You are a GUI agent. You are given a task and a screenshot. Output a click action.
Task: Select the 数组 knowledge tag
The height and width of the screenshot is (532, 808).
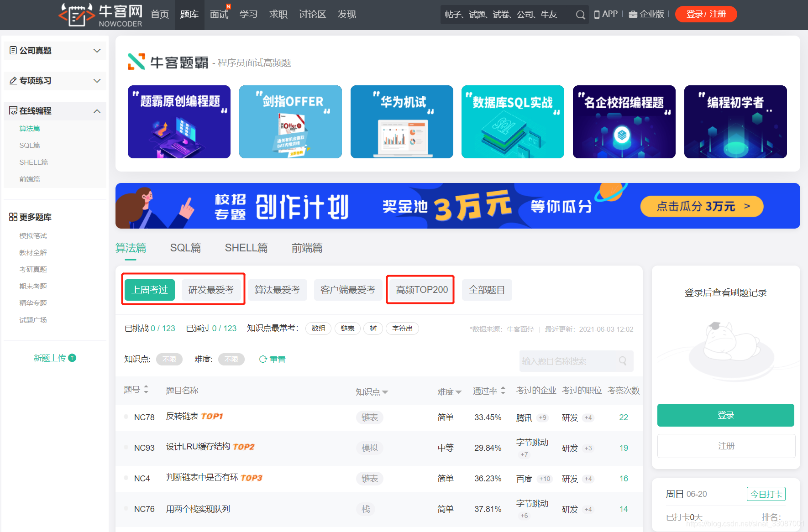[x=318, y=329]
